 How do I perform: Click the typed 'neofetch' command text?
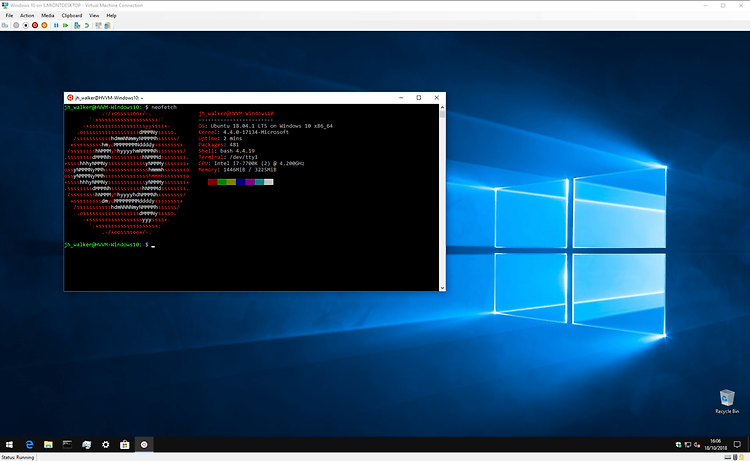click(164, 108)
